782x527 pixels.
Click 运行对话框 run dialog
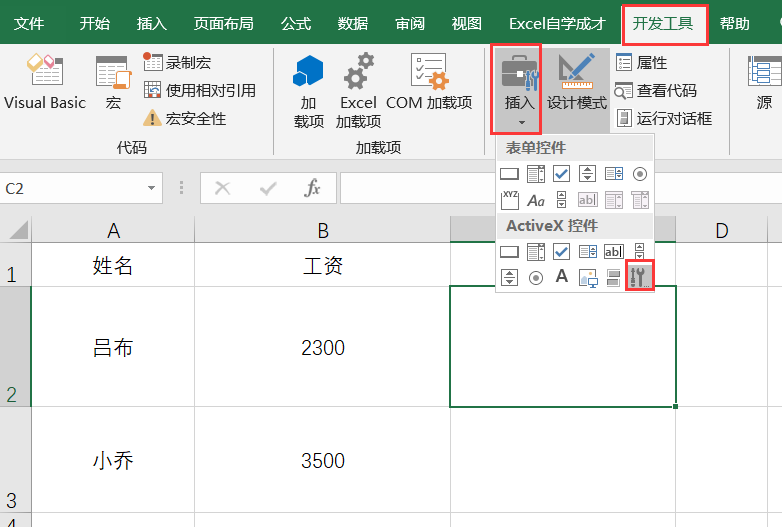pyautogui.click(x=664, y=119)
